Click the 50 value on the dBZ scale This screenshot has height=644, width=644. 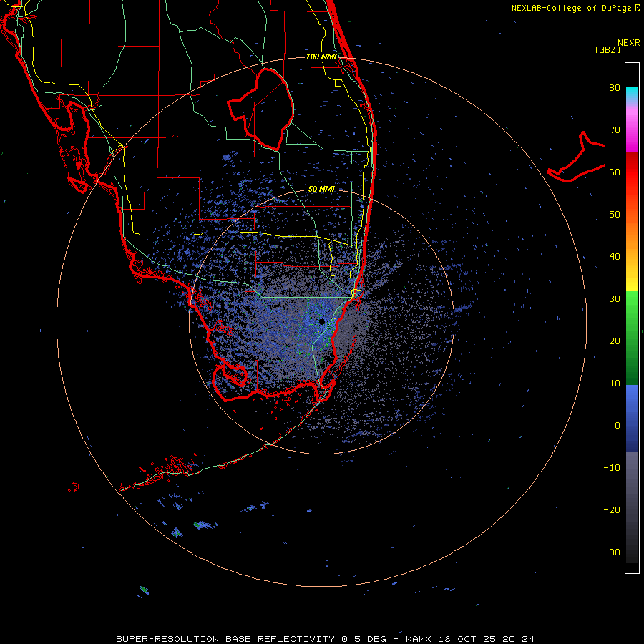[615, 215]
